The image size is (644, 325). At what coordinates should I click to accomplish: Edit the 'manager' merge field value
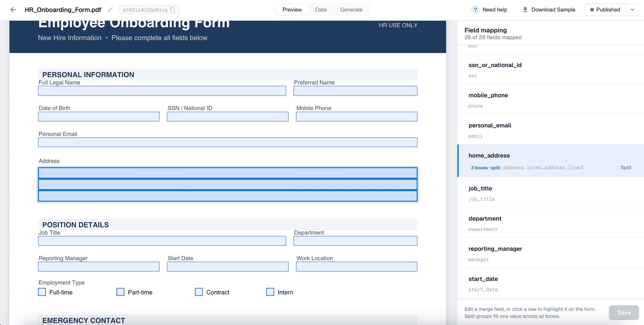[479, 260]
